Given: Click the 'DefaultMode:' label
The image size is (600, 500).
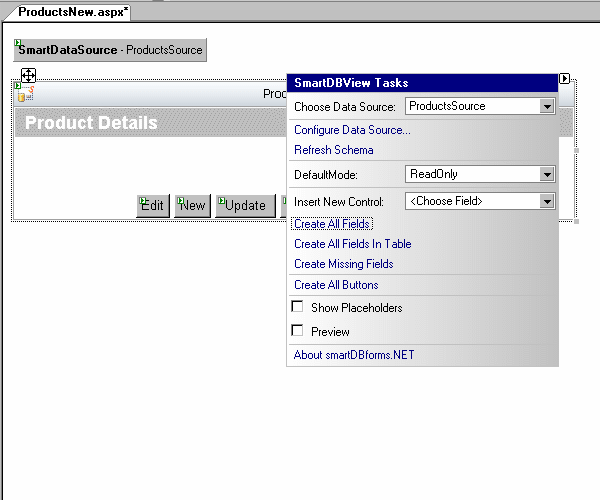Looking at the screenshot, I should (x=326, y=175).
